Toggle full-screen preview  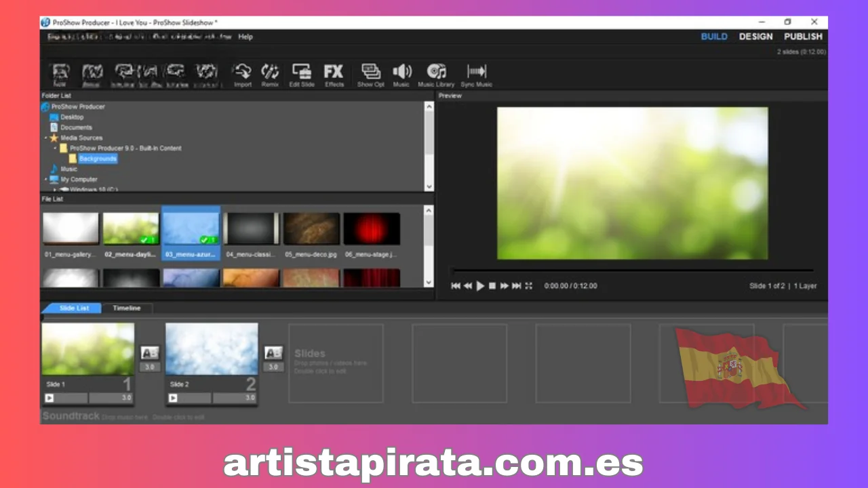528,286
